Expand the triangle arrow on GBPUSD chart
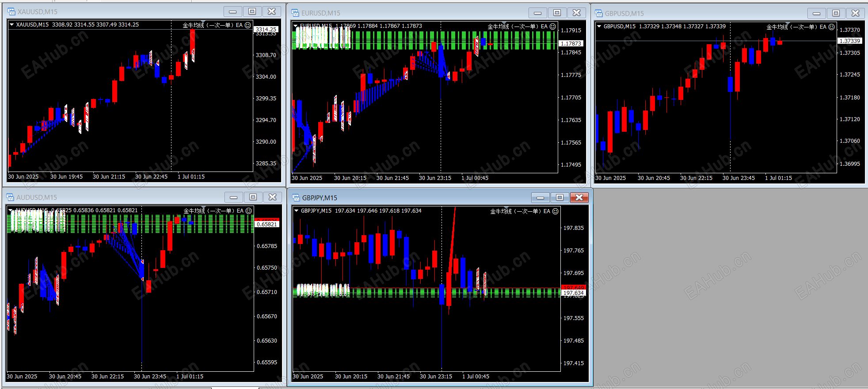Screen dimensions: 868x389 click(599, 27)
